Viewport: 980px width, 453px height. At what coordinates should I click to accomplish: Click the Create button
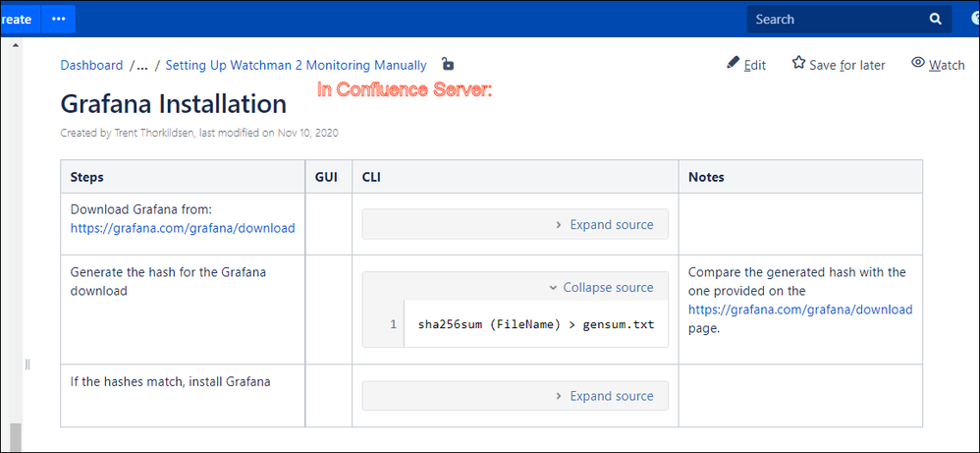tap(19, 19)
